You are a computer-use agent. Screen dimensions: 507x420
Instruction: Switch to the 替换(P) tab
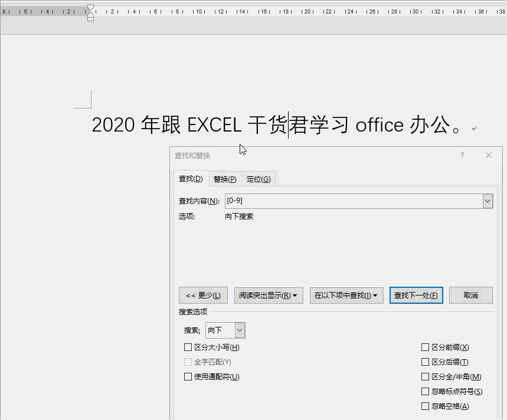click(225, 179)
